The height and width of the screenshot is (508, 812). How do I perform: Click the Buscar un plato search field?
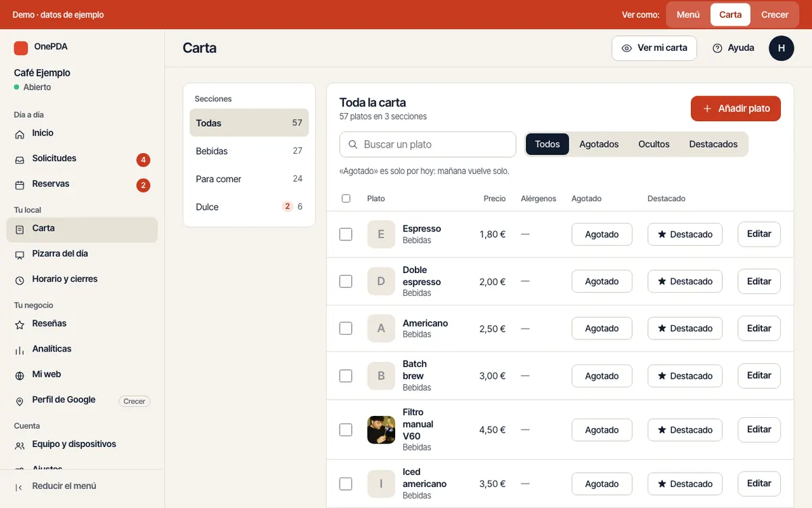point(428,144)
